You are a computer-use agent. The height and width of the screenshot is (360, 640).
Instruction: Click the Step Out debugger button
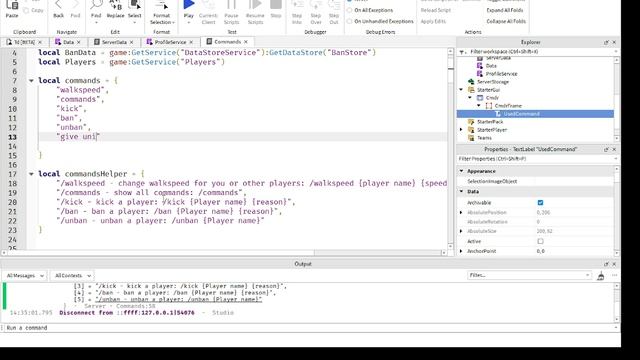tap(334, 12)
